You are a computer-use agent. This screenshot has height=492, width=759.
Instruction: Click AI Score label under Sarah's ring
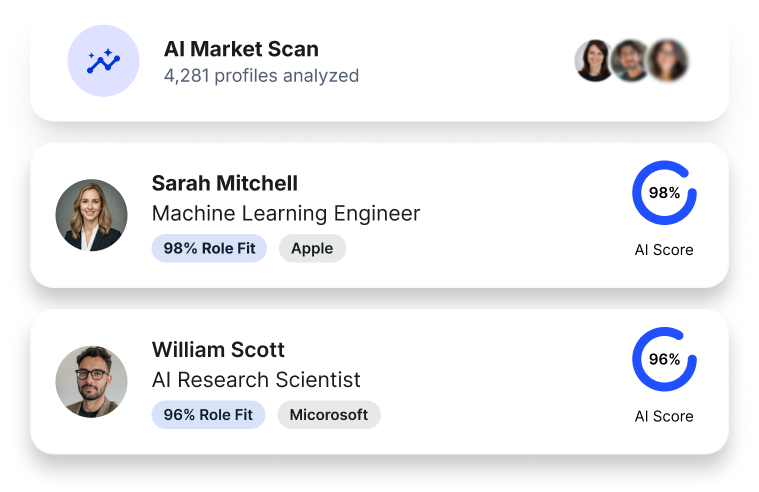664,250
